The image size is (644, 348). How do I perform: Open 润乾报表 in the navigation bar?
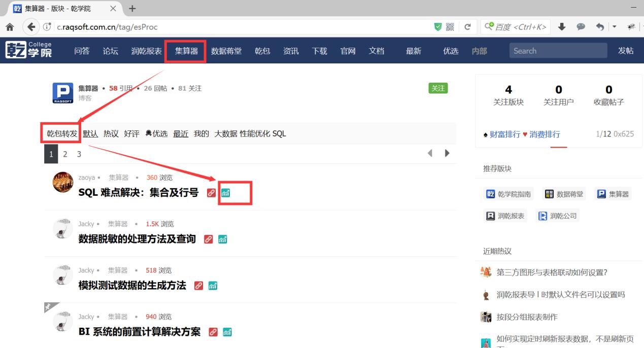point(147,51)
